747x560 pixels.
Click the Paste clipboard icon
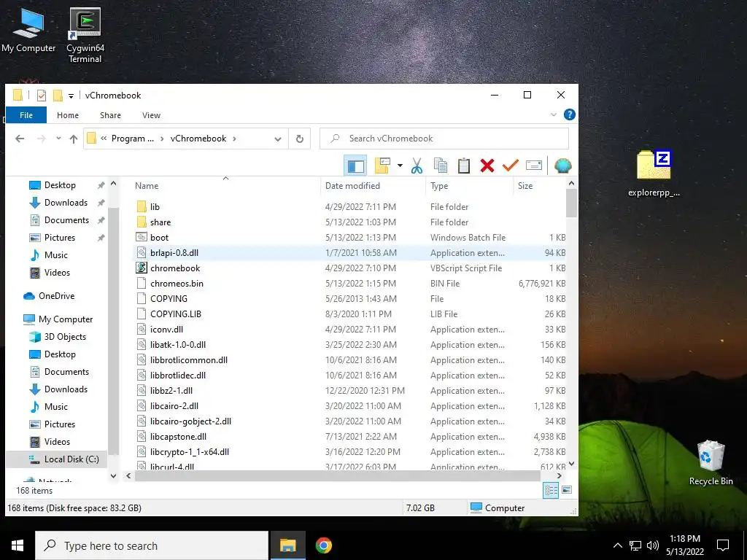463,166
